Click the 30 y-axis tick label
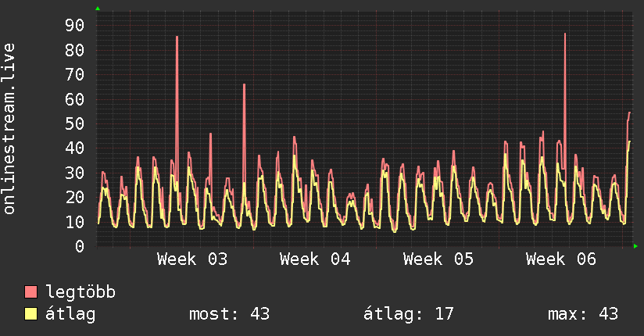Screen dimensions: 644x336 (x=75, y=173)
